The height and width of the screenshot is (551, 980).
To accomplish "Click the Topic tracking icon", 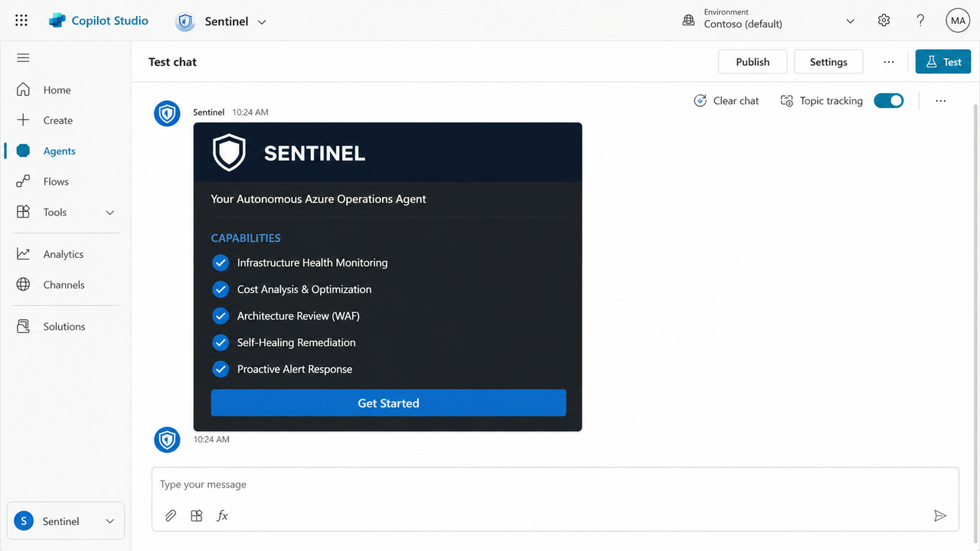I will pyautogui.click(x=786, y=101).
